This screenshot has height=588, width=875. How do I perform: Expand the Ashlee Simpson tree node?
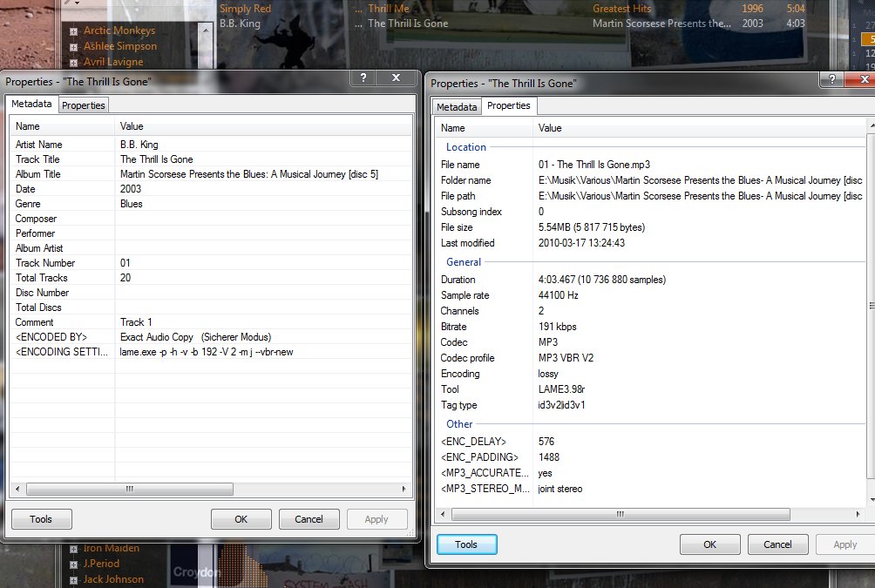pyautogui.click(x=73, y=47)
